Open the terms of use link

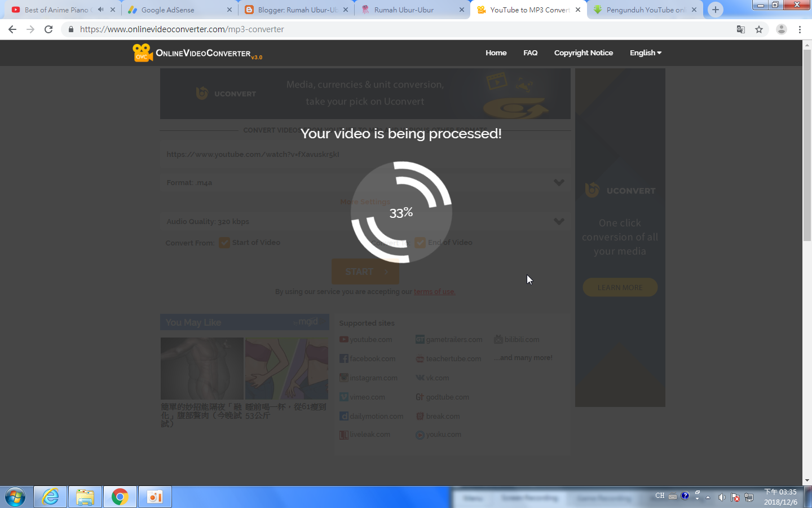[x=434, y=291]
